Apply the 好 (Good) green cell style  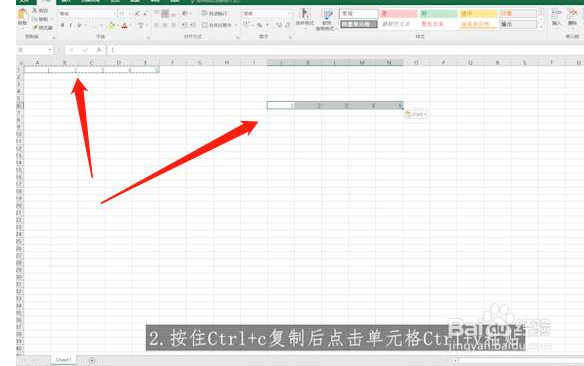(x=438, y=13)
